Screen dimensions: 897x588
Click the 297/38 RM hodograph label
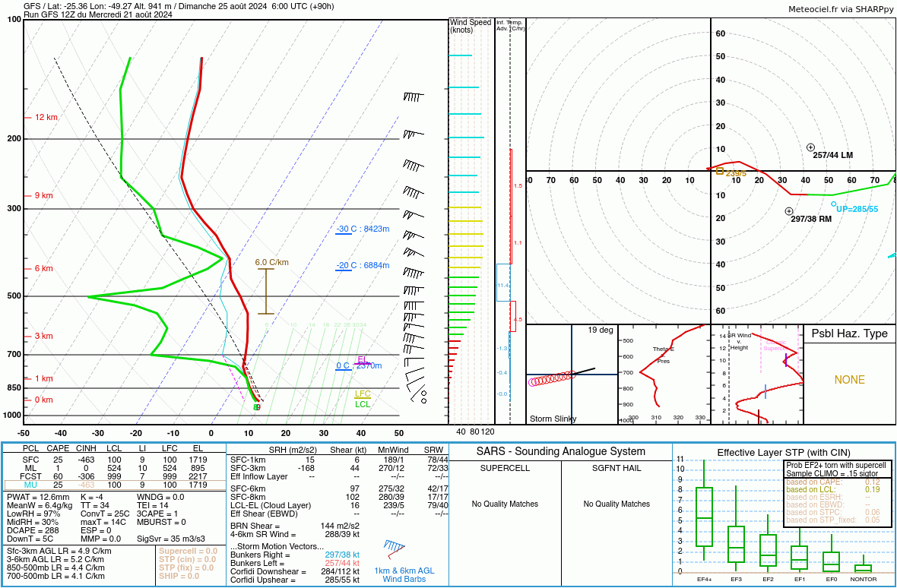point(811,219)
